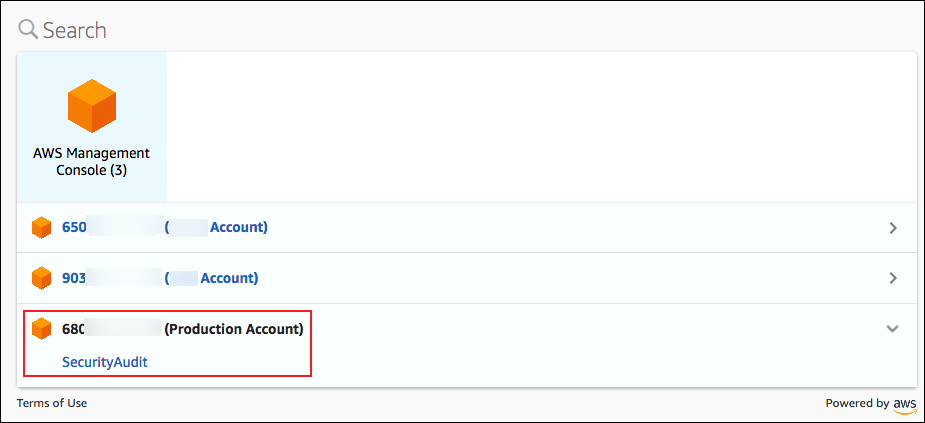925x423 pixels.
Task: Open the AWS Management Console cube tile icon
Action: pyautogui.click(x=91, y=107)
